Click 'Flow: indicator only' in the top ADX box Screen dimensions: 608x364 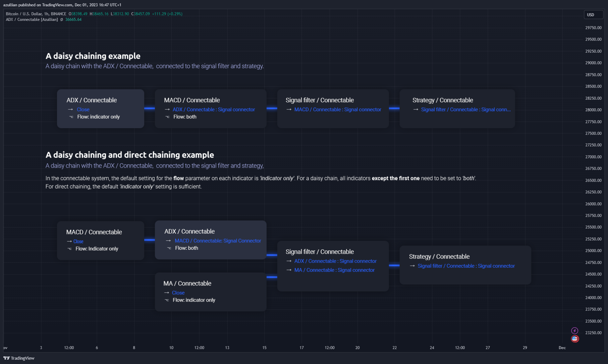coord(98,117)
